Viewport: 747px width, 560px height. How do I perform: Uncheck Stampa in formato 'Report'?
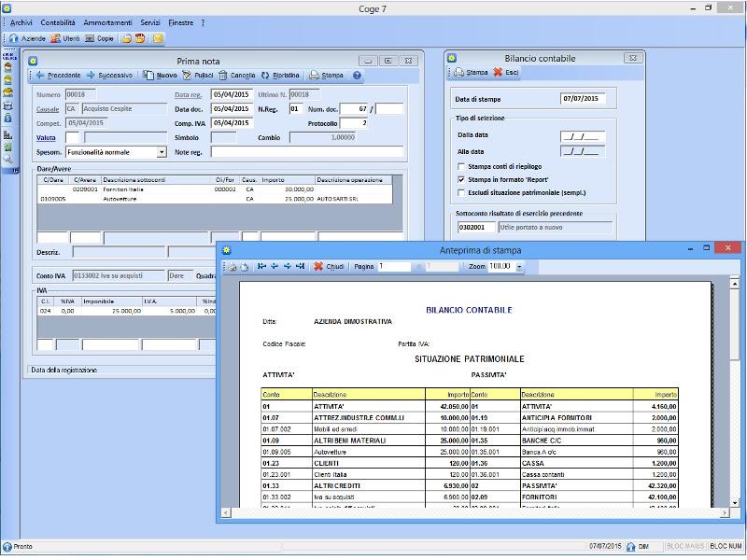(x=460, y=178)
